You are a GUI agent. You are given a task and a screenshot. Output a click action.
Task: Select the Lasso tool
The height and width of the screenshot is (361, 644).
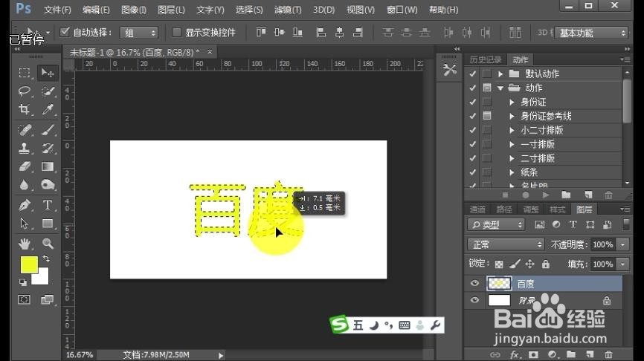click(x=25, y=91)
